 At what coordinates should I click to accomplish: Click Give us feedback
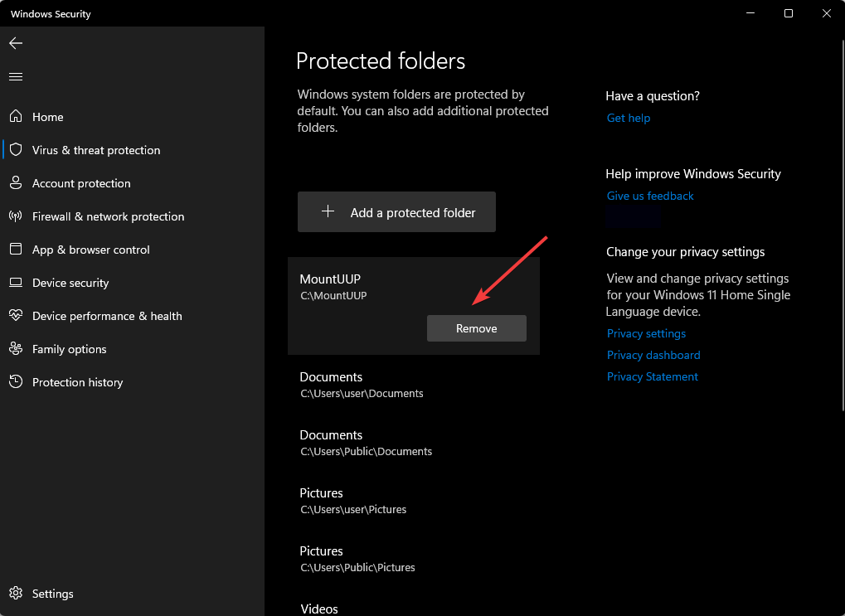649,196
